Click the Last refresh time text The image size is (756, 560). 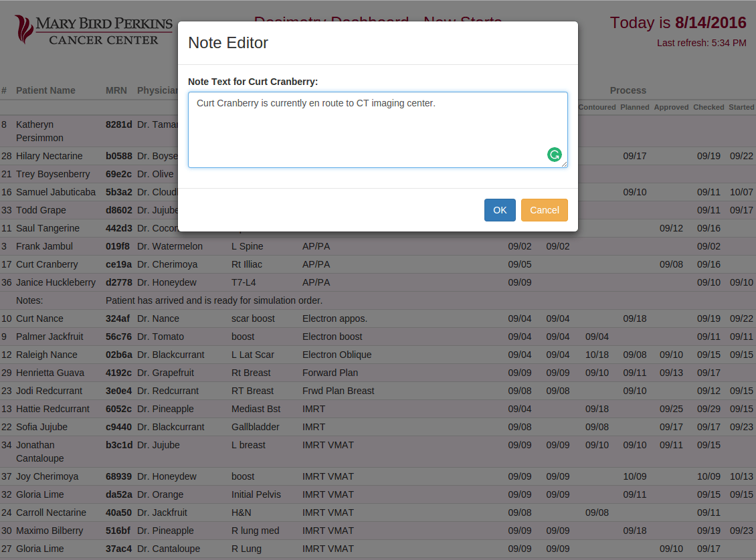click(701, 43)
